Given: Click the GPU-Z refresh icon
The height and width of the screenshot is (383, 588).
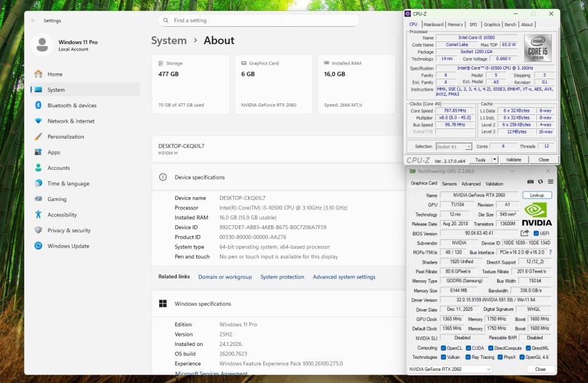Looking at the screenshot, I should point(541,182).
